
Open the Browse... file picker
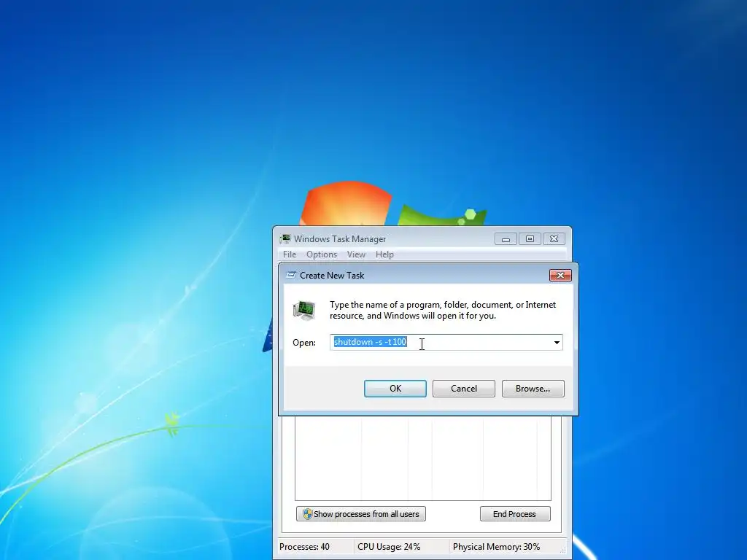(533, 389)
